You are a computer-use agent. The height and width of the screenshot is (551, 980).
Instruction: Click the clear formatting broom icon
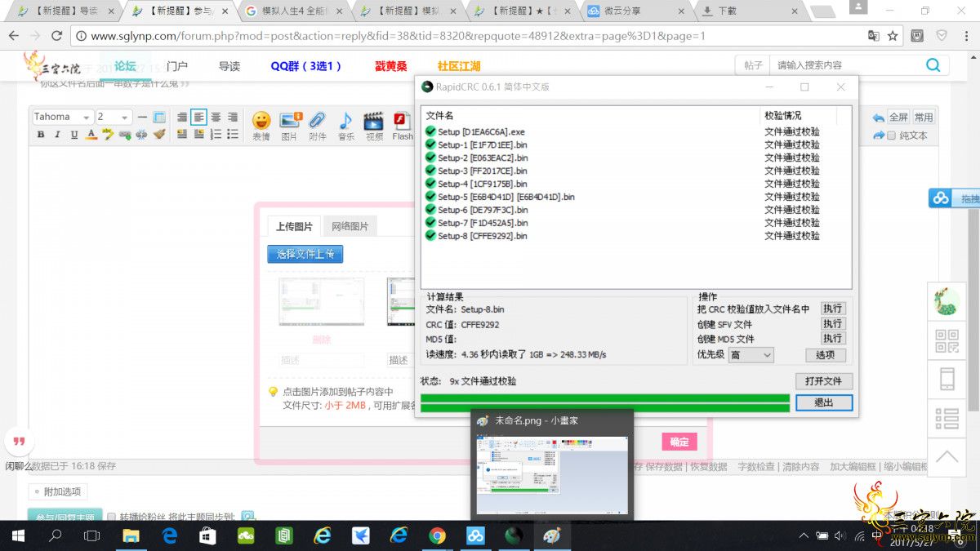coord(159,135)
